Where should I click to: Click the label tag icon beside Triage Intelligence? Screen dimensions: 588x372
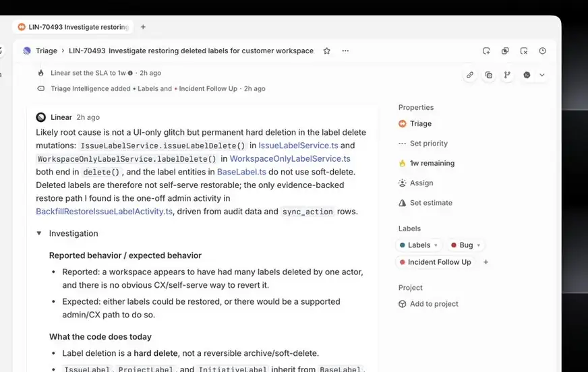[x=41, y=89]
